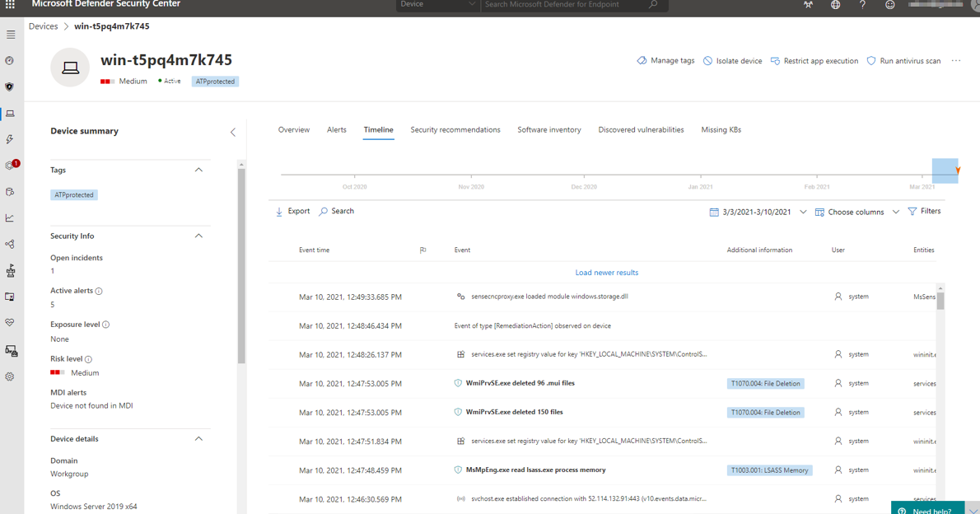Open the Service health heart icon in sidebar

coord(9,323)
